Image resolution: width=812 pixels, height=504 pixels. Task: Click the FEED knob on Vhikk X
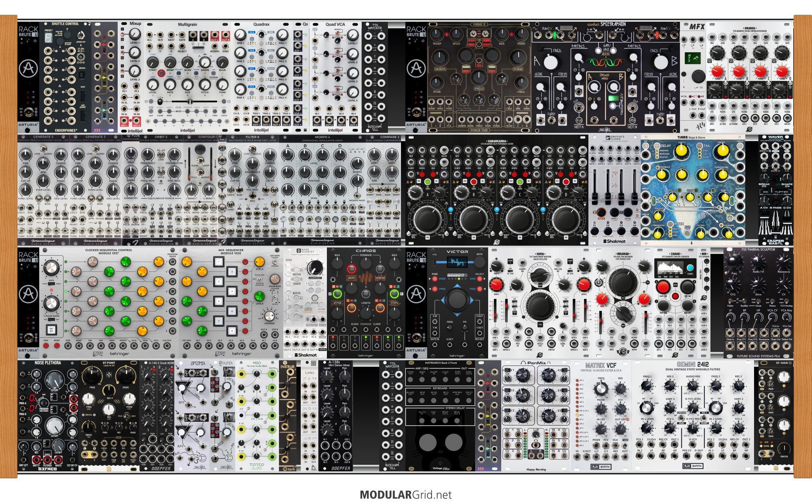[521, 34]
